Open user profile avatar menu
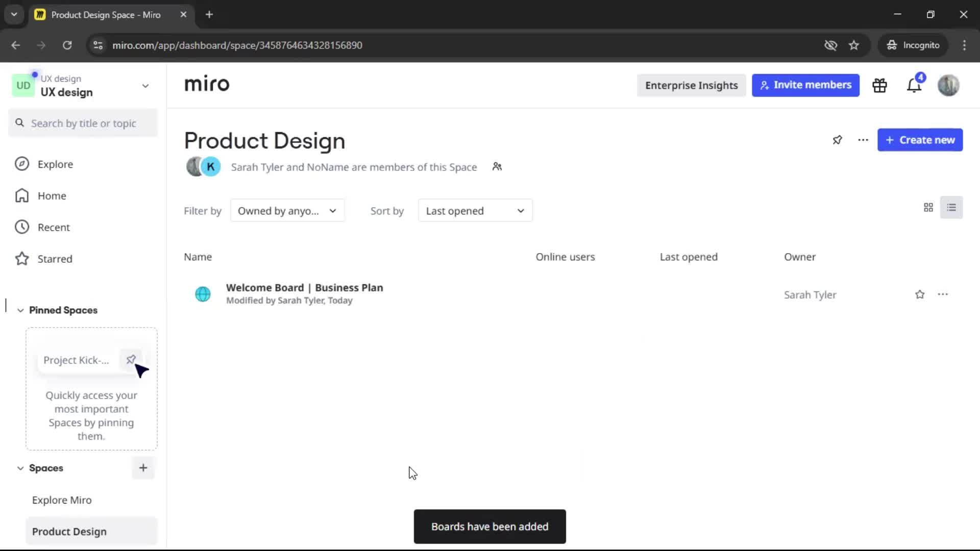The width and height of the screenshot is (980, 551). point(948,85)
